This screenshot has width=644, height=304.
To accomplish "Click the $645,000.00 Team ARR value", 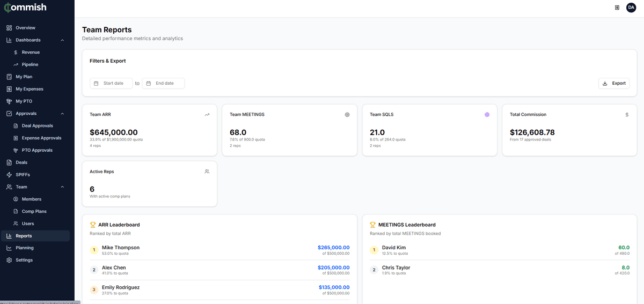I will pos(114,132).
